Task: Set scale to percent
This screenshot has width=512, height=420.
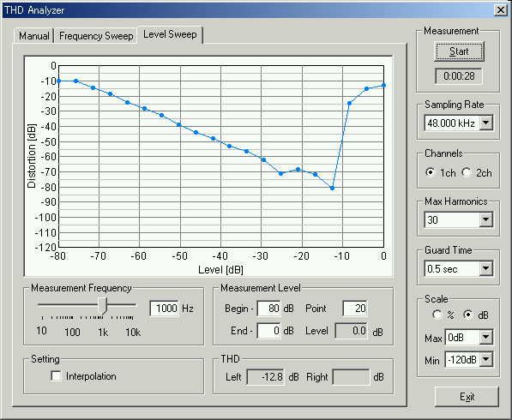Action: (x=437, y=315)
